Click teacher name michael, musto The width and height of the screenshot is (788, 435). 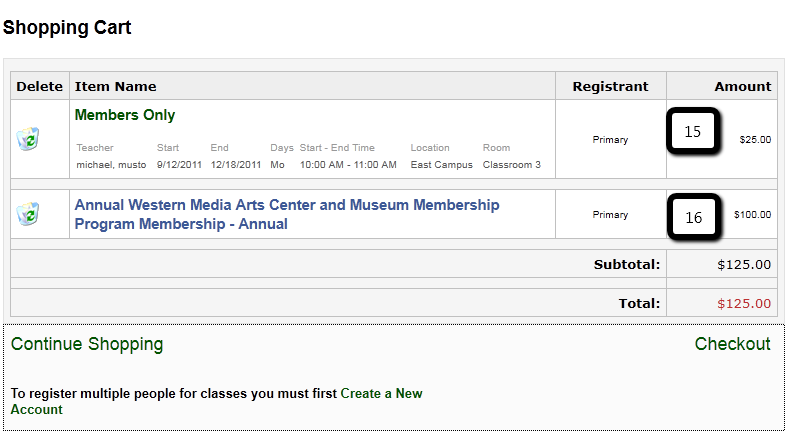coord(110,164)
